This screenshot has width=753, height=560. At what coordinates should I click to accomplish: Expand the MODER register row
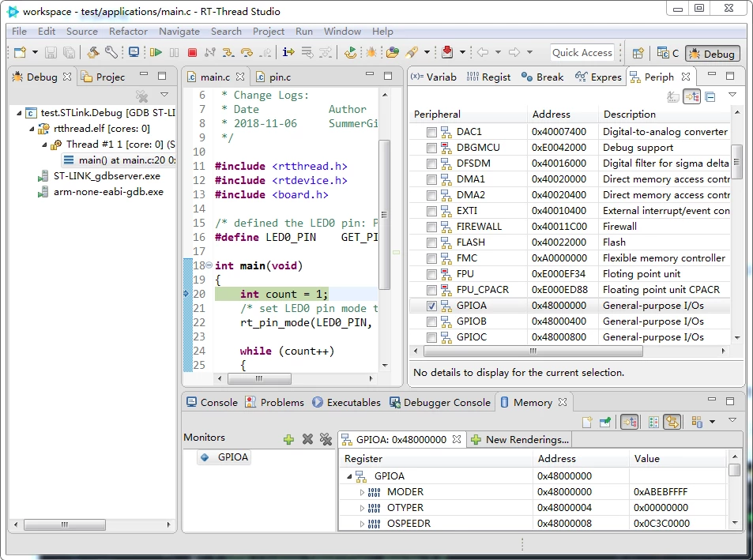(x=362, y=492)
